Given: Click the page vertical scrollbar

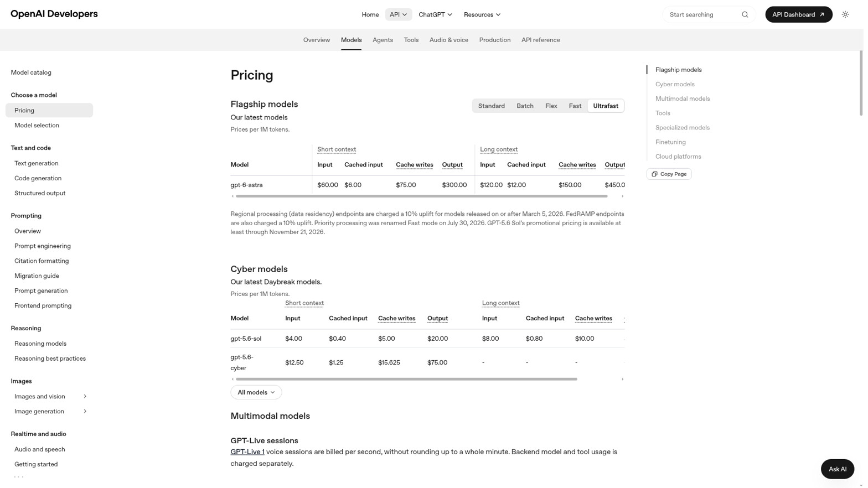Looking at the screenshot, I should click(x=861, y=83).
